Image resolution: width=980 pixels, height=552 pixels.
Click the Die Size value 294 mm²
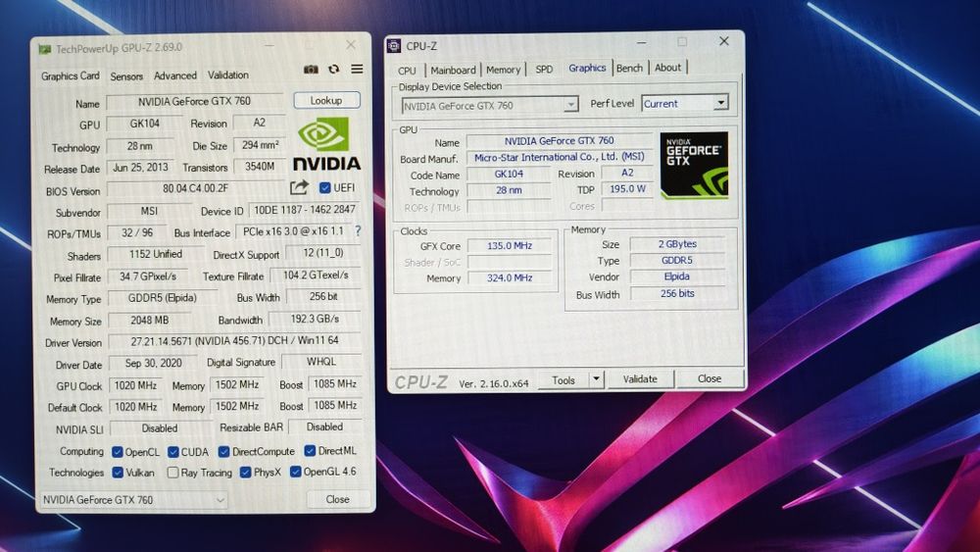click(260, 145)
